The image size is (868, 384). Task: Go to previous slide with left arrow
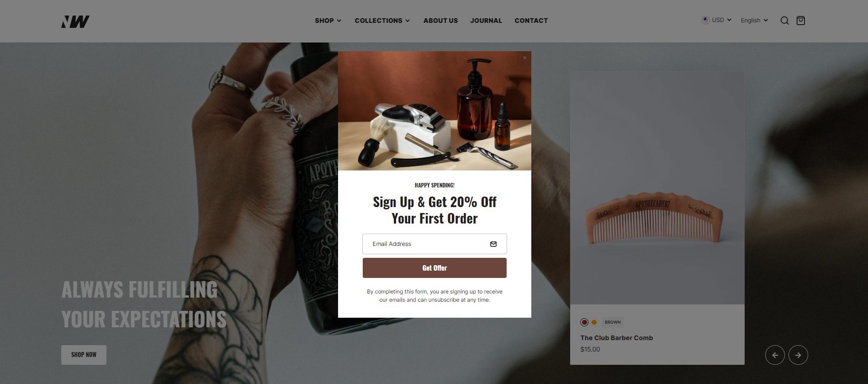775,355
